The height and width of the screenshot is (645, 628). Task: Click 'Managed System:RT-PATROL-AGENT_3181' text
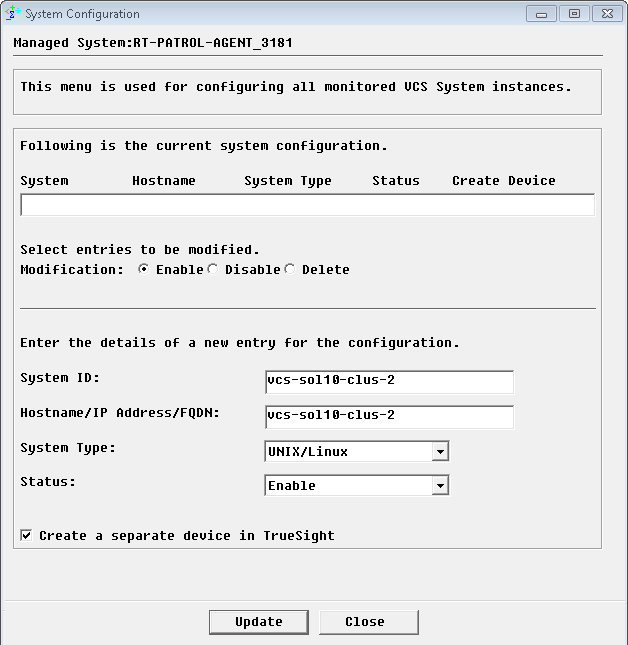point(153,43)
